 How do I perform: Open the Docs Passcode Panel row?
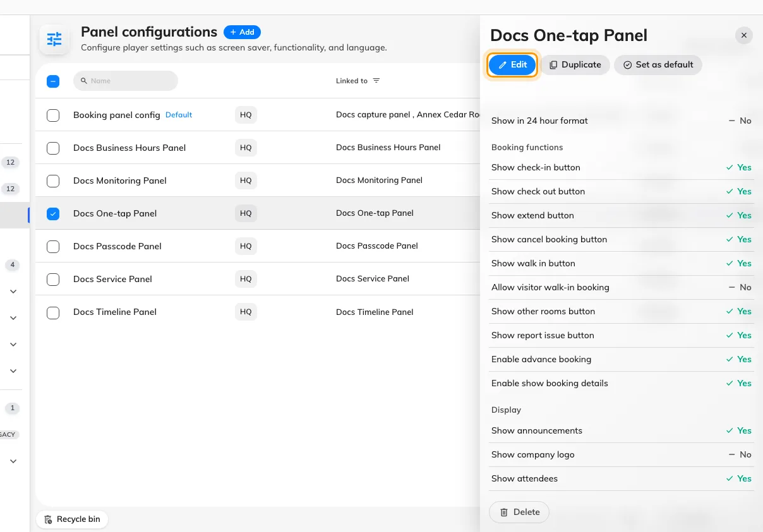click(258, 246)
